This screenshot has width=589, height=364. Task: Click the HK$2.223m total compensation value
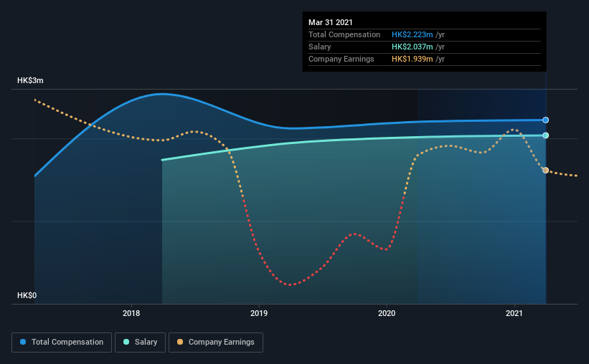412,34
